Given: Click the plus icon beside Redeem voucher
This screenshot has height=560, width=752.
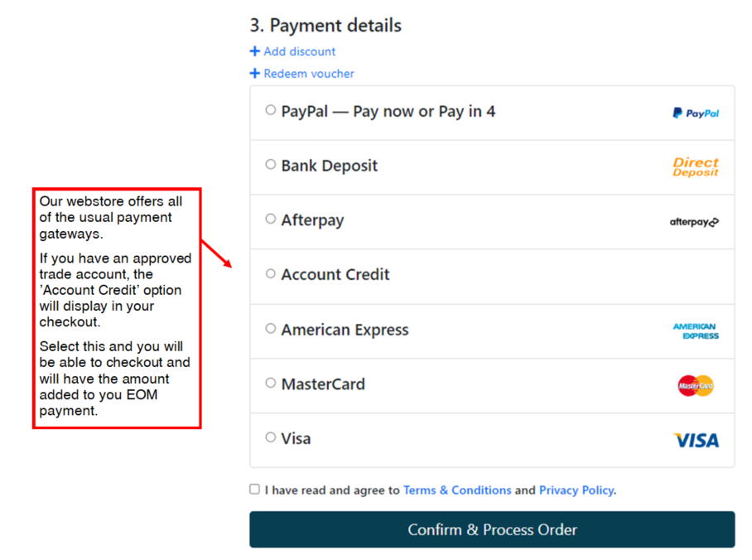Looking at the screenshot, I should (254, 73).
